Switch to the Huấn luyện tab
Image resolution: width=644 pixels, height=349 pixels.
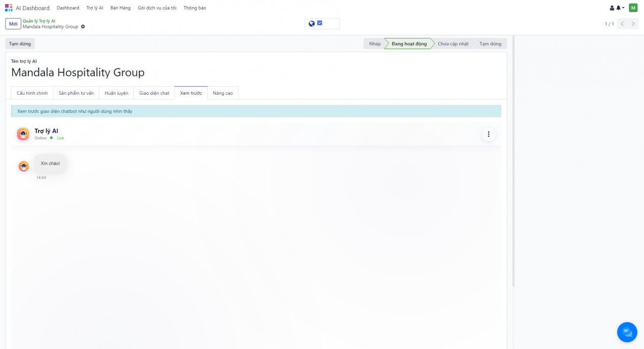coord(116,93)
